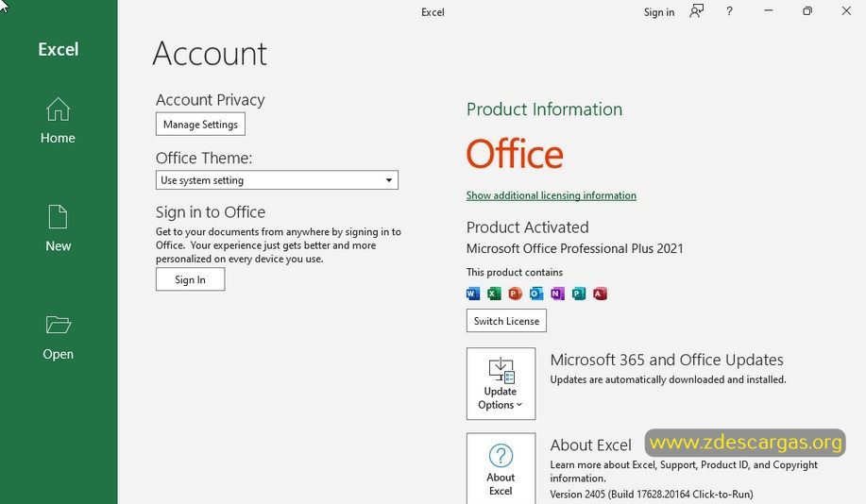Restore down the Excel window
The height and width of the screenshot is (504, 866).
pos(807,11)
